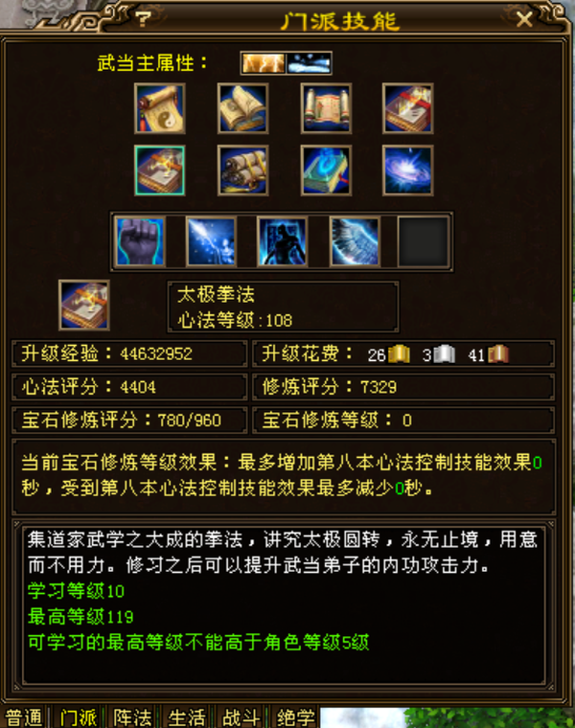
Task: Click the purple fist skill icon
Action: click(x=139, y=241)
